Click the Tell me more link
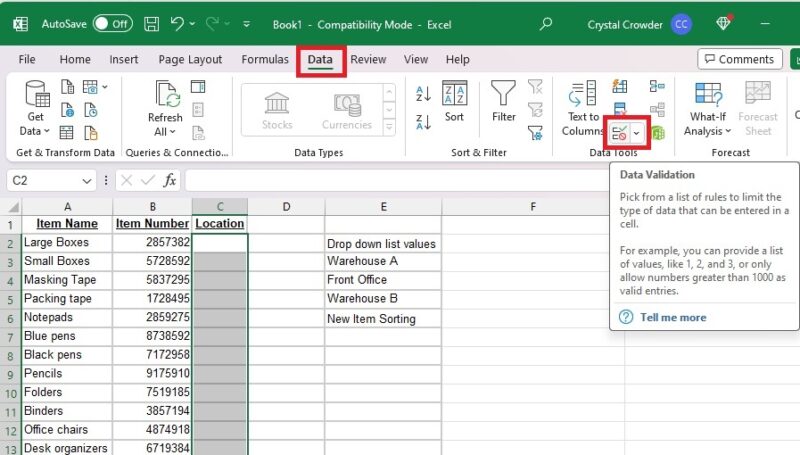This screenshot has height=455, width=800. point(673,317)
